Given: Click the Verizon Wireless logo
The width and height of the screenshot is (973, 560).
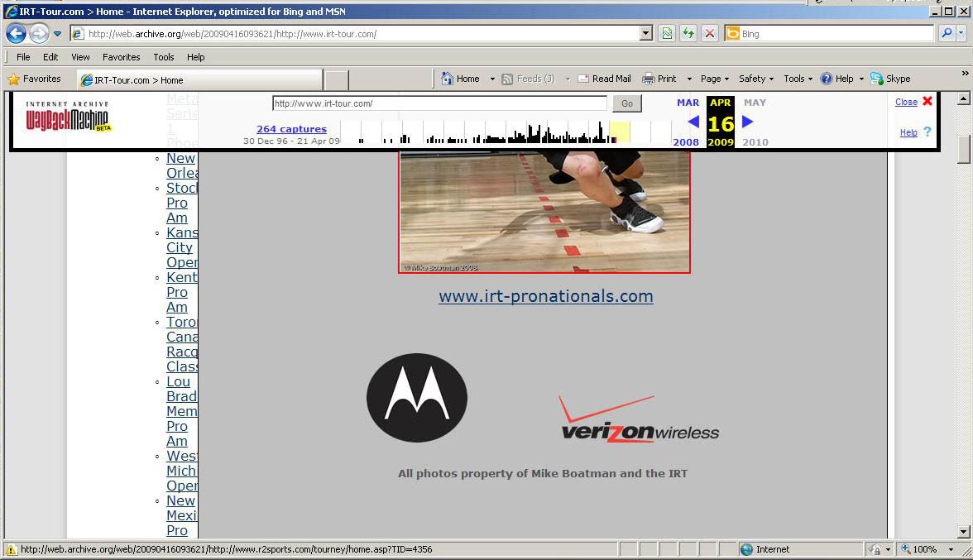Looking at the screenshot, I should click(640, 419).
